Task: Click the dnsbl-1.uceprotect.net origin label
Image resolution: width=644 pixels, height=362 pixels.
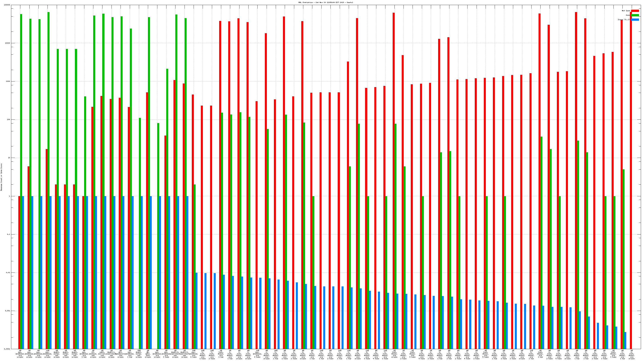Action: coord(111,354)
